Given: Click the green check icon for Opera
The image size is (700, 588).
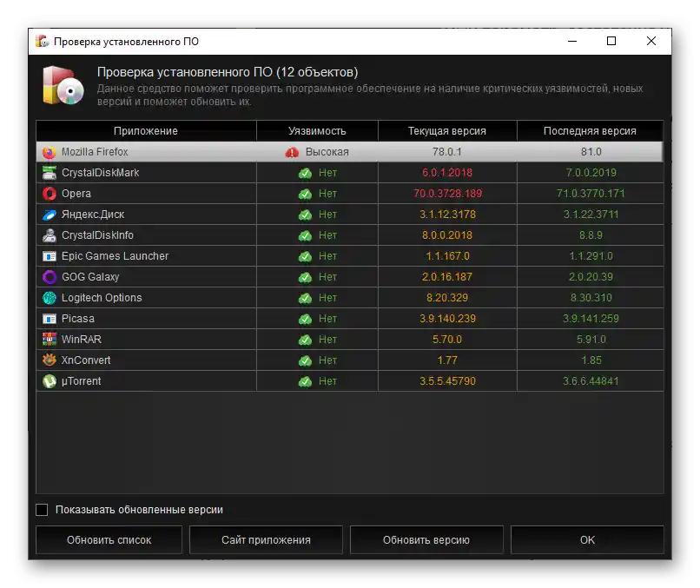Looking at the screenshot, I should [x=305, y=194].
